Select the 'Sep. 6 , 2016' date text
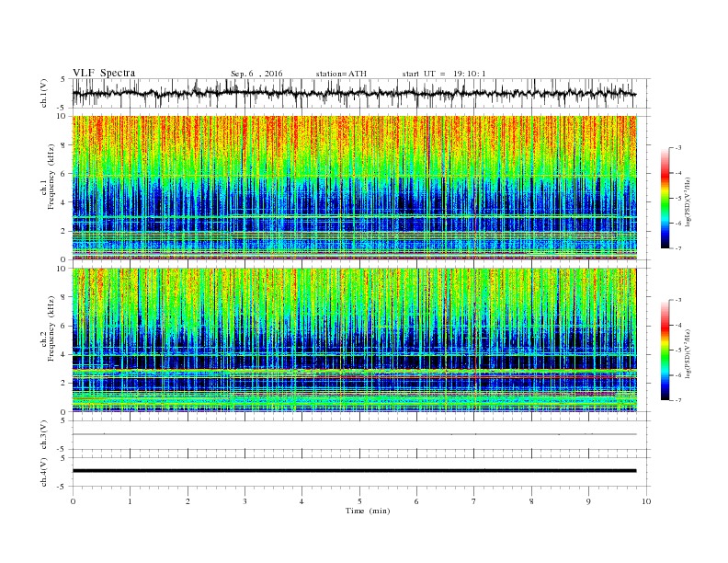The height and width of the screenshot is (563, 728). (x=256, y=74)
